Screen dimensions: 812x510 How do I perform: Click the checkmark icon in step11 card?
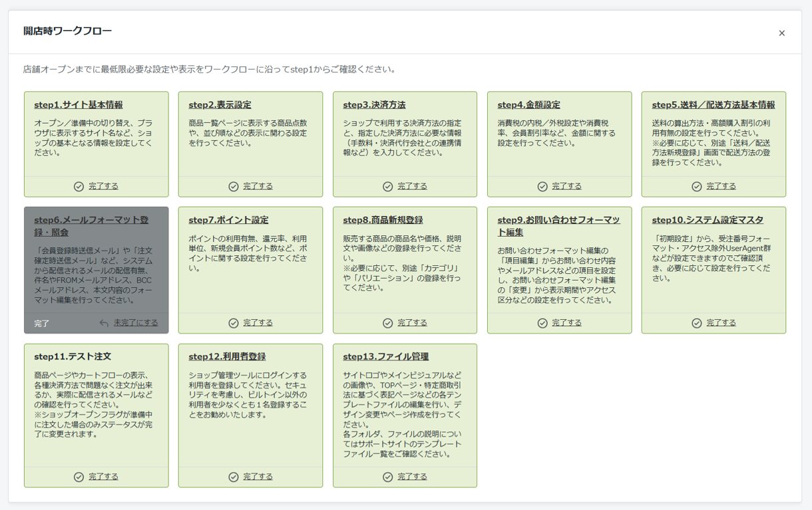coord(79,477)
